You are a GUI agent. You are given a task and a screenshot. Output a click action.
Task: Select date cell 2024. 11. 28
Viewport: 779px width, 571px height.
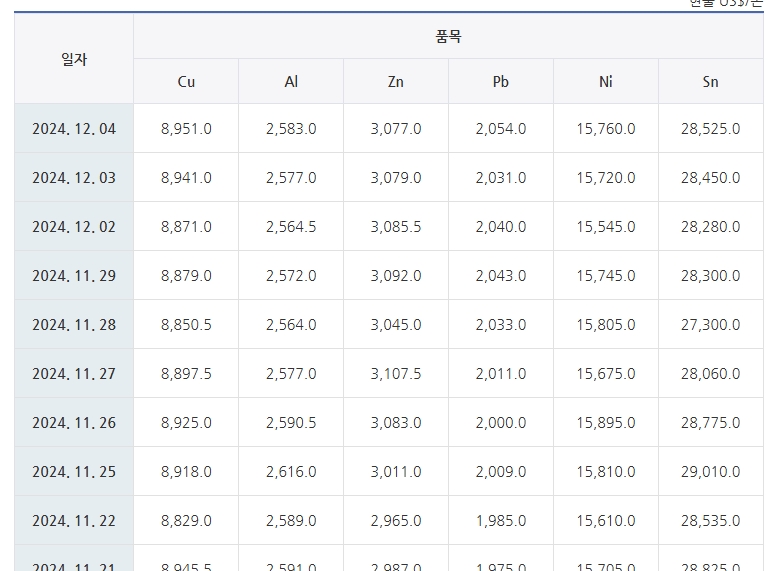[74, 325]
